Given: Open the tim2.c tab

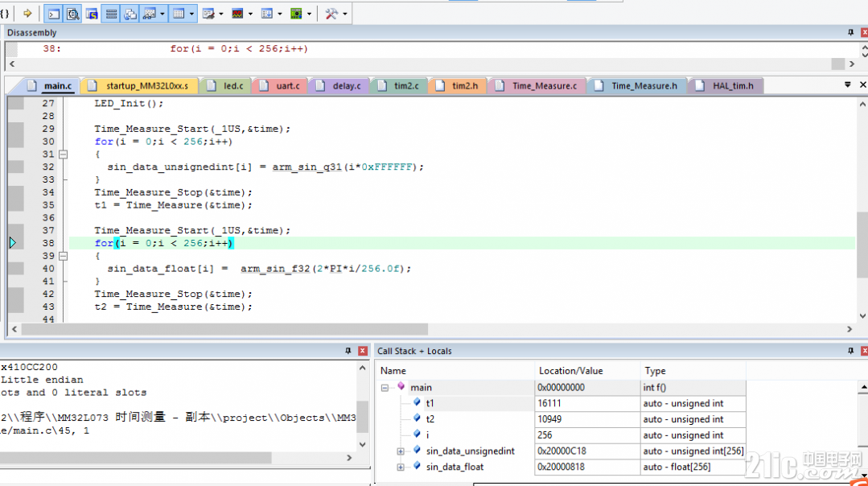Looking at the screenshot, I should point(398,86).
